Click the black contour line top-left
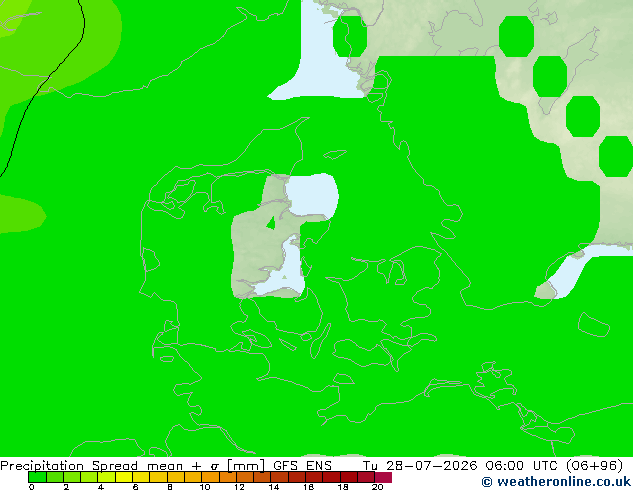 [49, 77]
